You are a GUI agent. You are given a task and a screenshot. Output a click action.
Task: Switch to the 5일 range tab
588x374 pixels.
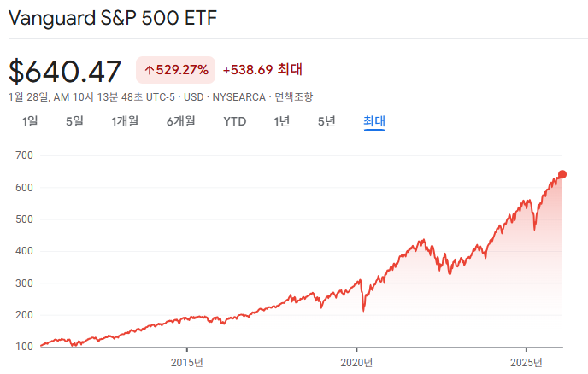pos(74,121)
